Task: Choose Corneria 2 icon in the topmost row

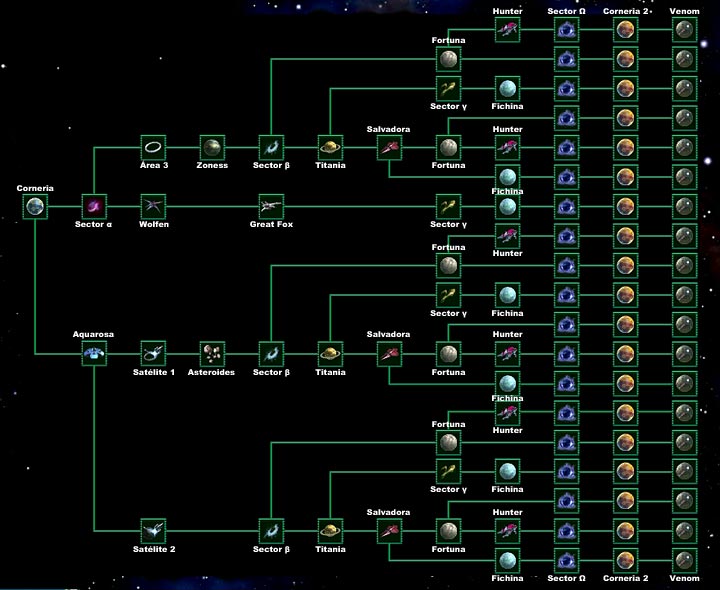Action: (x=625, y=30)
